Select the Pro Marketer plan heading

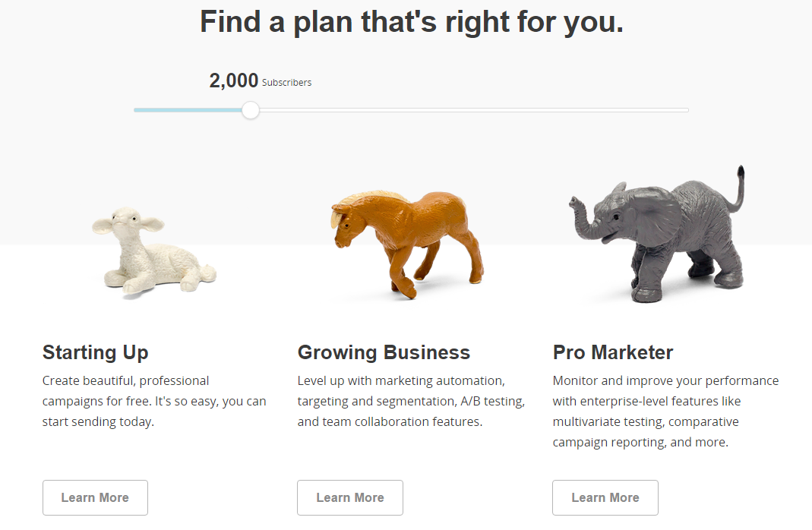613,352
